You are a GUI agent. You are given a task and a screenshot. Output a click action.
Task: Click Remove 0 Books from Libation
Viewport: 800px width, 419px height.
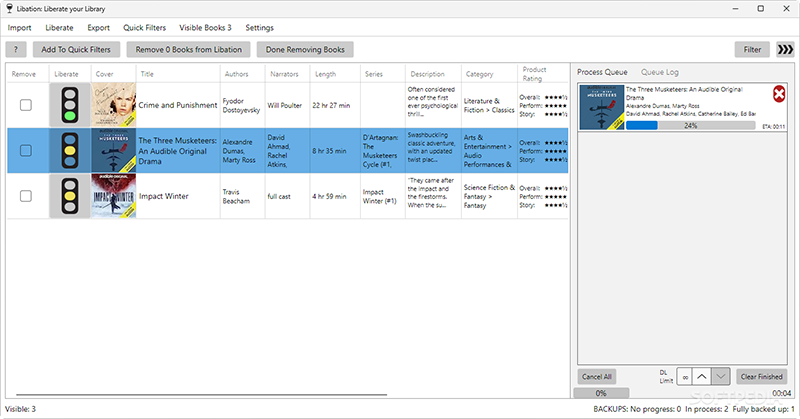pos(188,50)
